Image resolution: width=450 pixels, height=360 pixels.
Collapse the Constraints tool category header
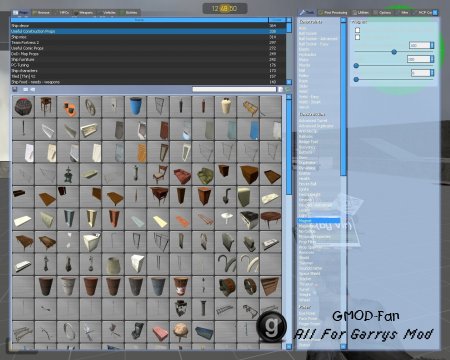click(x=310, y=22)
